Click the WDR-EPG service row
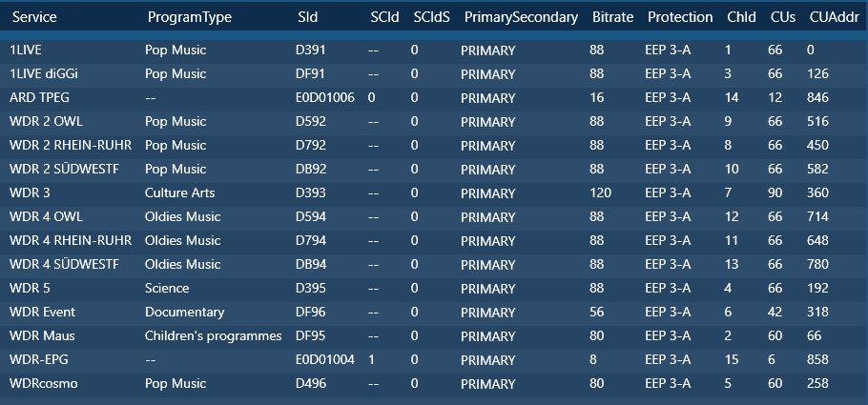The image size is (868, 405). [38, 359]
